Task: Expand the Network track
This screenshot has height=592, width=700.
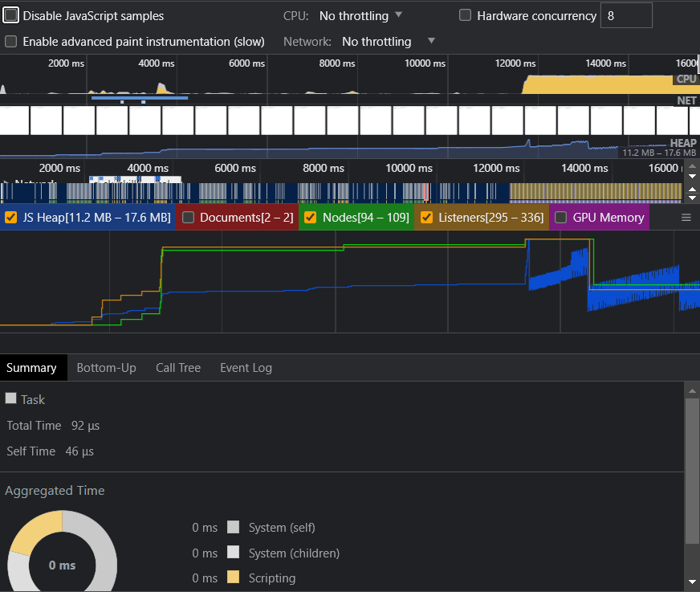Action: point(6,182)
